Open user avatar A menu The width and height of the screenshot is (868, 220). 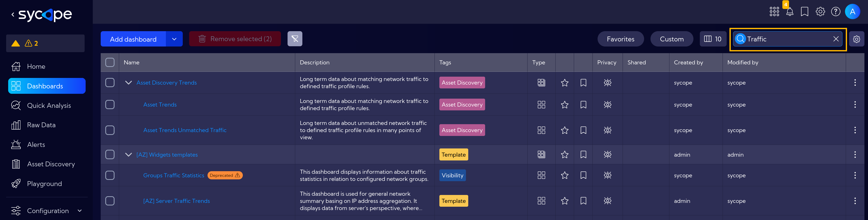click(852, 12)
